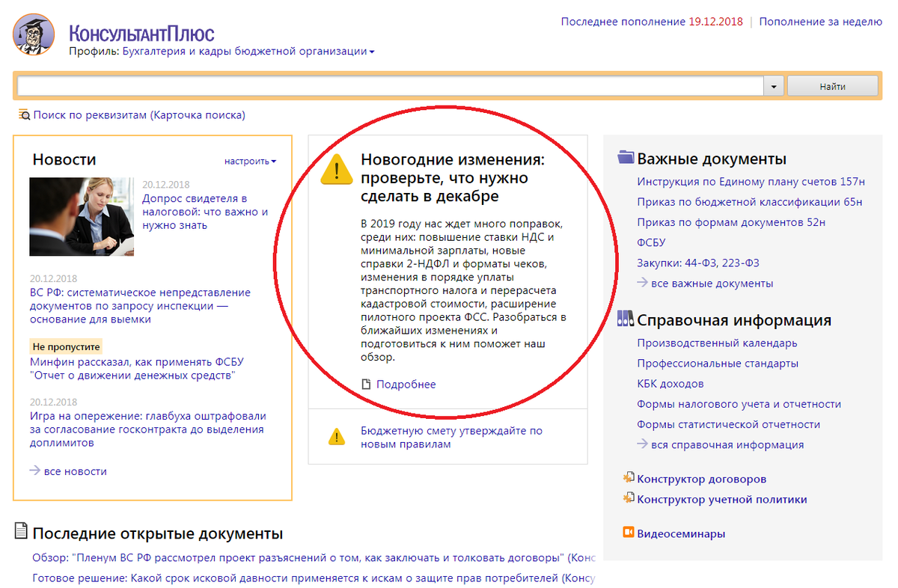
Task: Open Производственный календарь link
Action: tap(717, 343)
